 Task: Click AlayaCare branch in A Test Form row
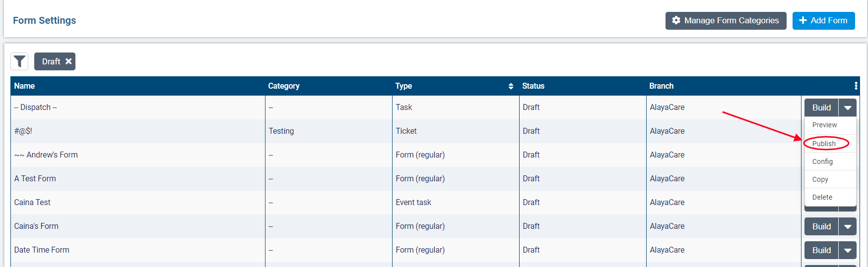tap(667, 179)
